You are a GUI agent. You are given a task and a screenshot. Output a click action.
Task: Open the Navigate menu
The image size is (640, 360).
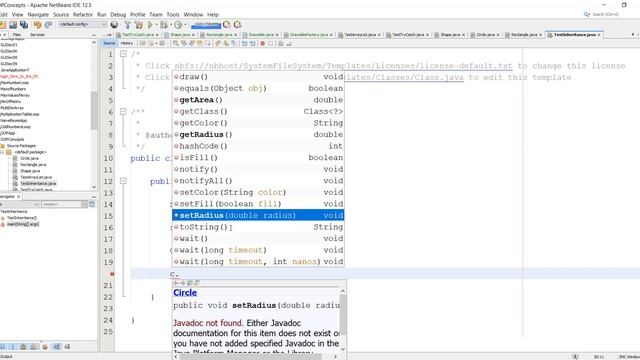coord(38,14)
